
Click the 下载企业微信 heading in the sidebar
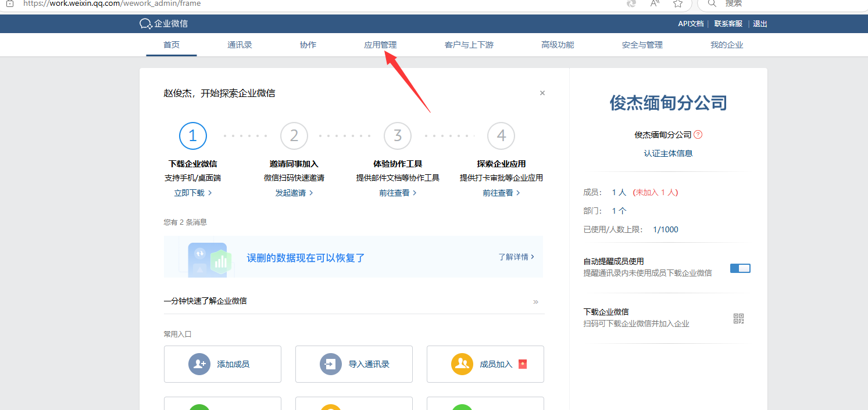coord(606,312)
